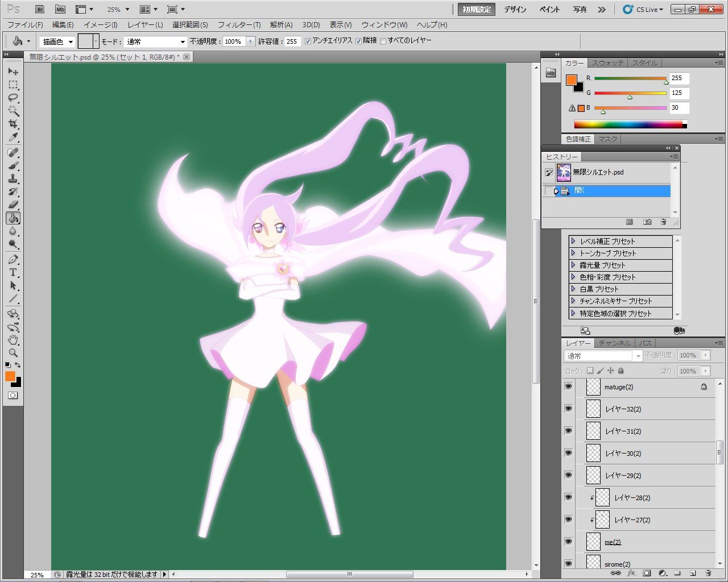Toggle Quick Mask mode
This screenshot has height=582, width=728.
pyautogui.click(x=13, y=395)
